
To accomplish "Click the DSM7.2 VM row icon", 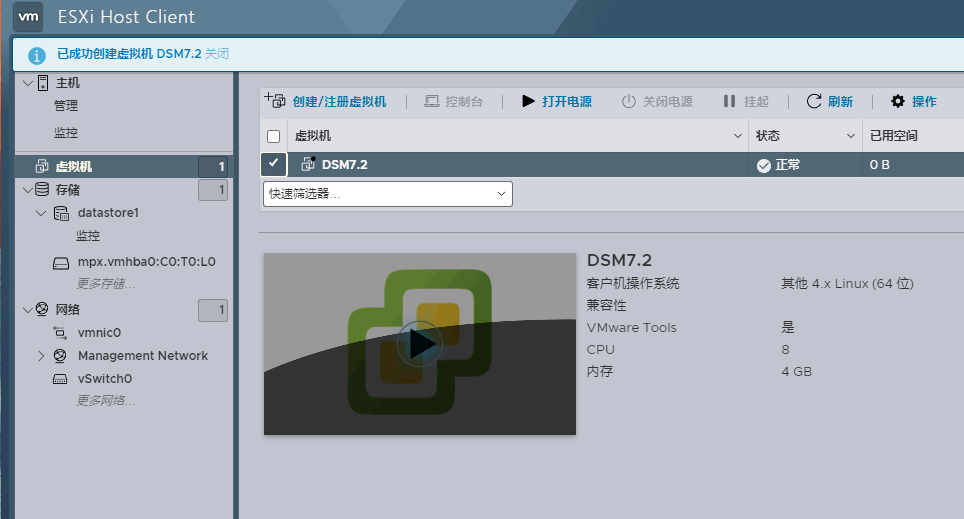I will (308, 164).
